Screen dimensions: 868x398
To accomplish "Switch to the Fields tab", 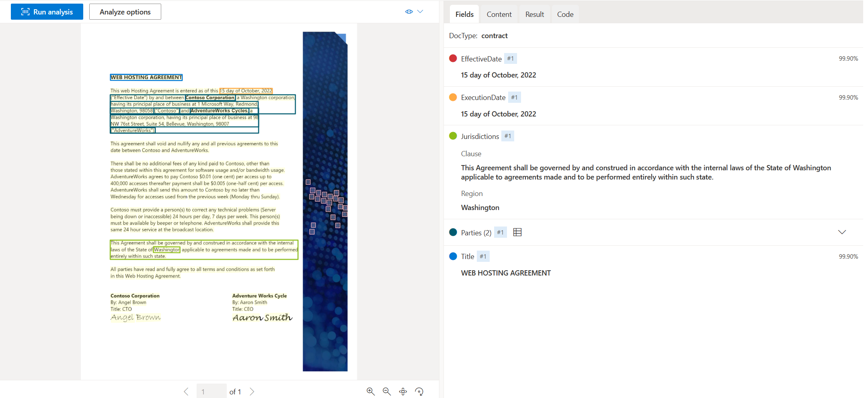I will [464, 14].
